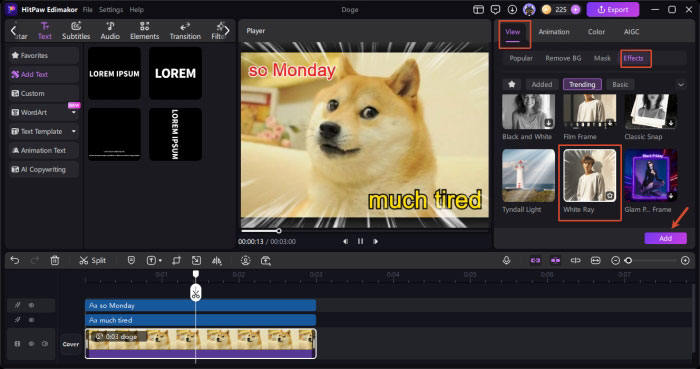The height and width of the screenshot is (369, 700).
Task: Switch to the Animation tab
Action: click(554, 32)
